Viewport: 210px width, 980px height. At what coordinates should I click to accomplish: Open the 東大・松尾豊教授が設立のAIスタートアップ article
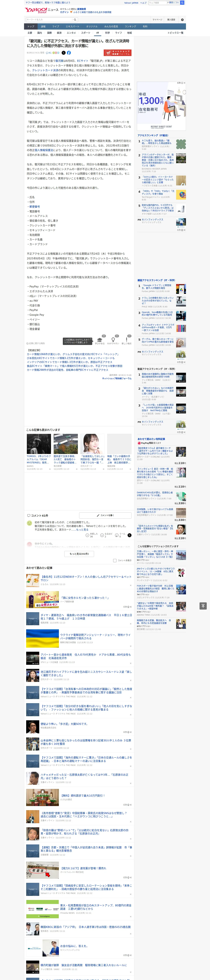(x=95, y=907)
